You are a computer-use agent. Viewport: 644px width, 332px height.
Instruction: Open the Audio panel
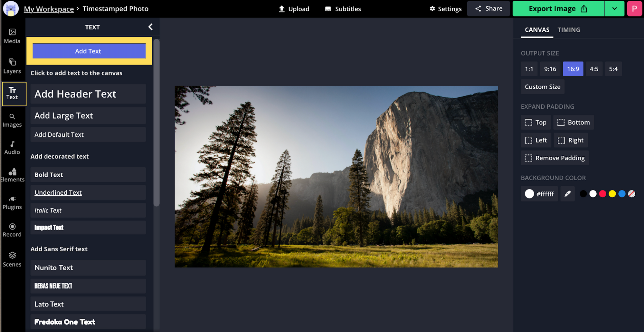pos(12,148)
